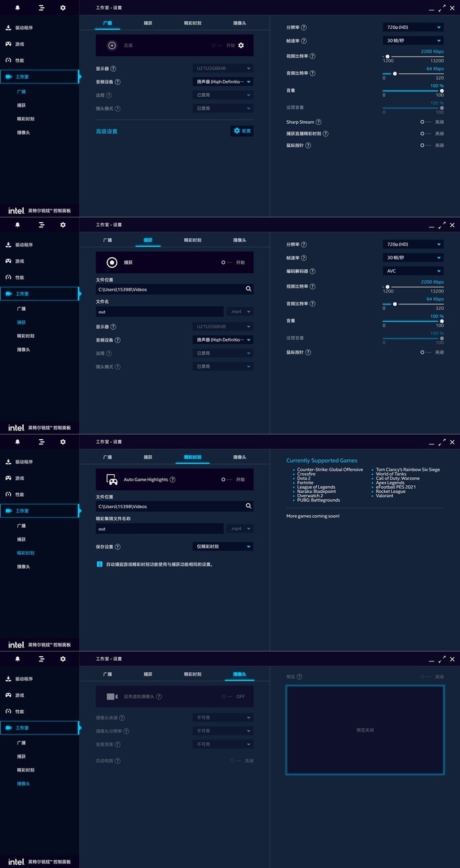Show help for 显示器 in the 广播 window
This screenshot has height=868, width=460.
113,68
